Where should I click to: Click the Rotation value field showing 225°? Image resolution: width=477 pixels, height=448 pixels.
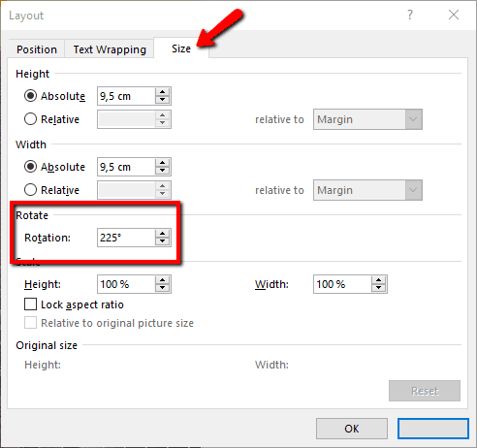tap(126, 238)
